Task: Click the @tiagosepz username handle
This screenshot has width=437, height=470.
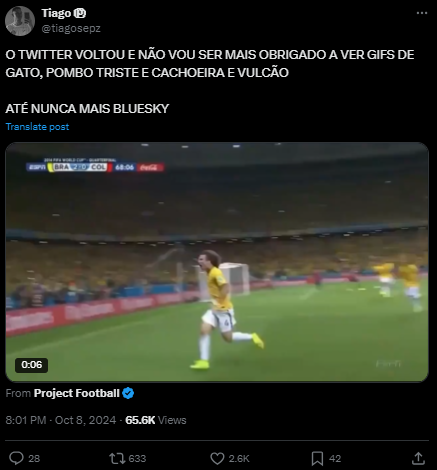Action: pyautogui.click(x=71, y=29)
